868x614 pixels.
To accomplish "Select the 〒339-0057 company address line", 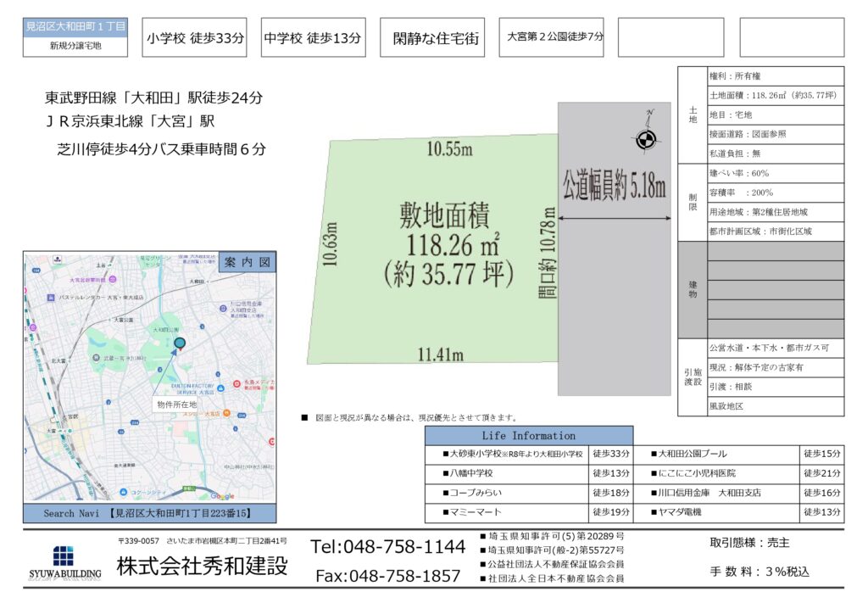I will 202,541.
